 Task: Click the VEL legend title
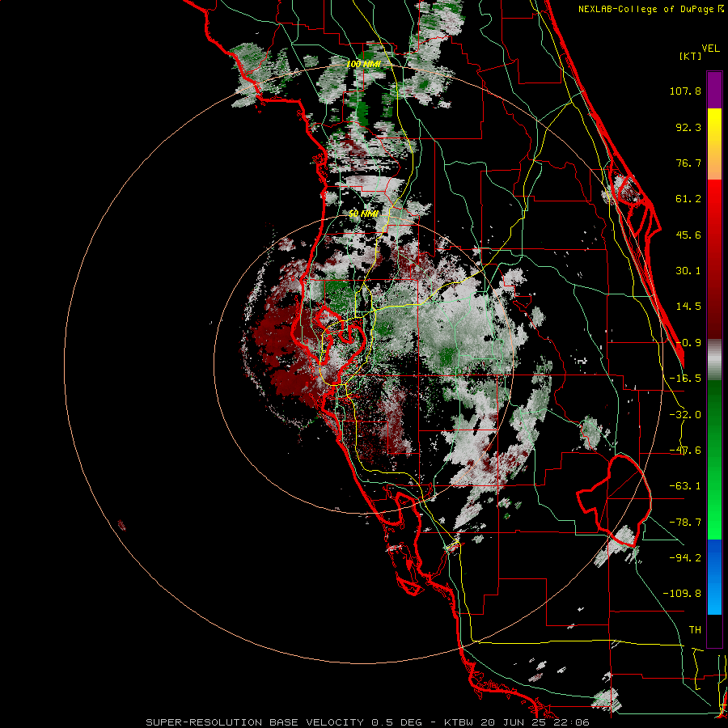(710, 49)
